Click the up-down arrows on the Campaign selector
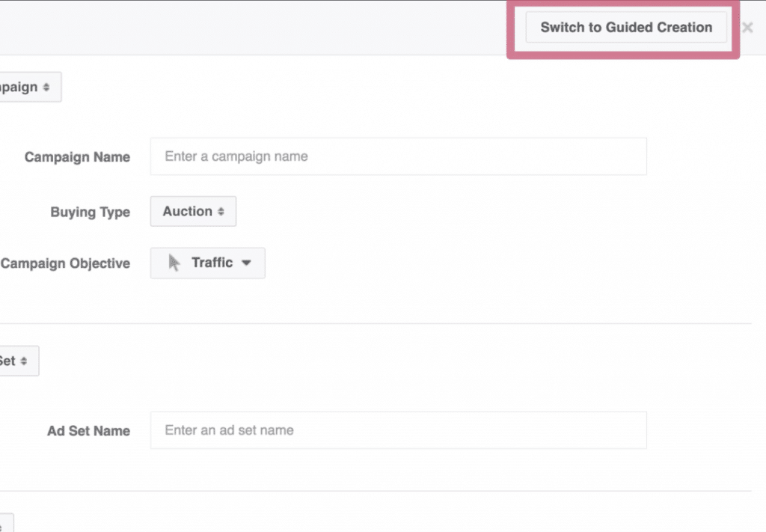This screenshot has height=532, width=766. tap(46, 87)
